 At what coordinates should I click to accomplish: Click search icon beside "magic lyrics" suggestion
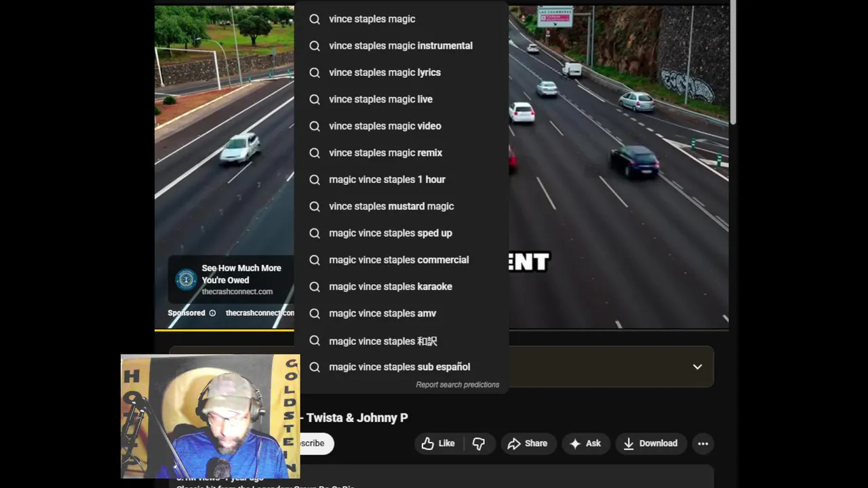(315, 73)
